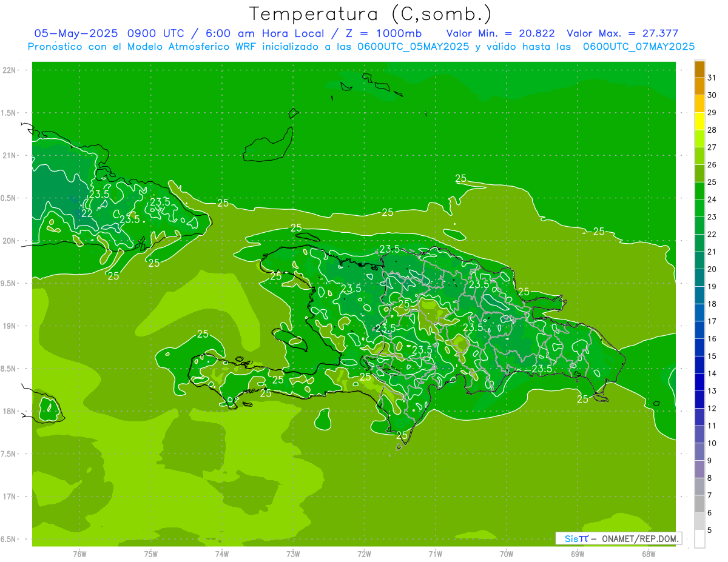The width and height of the screenshot is (728, 562).
Task: Click legend value 27
Action: 712,147
